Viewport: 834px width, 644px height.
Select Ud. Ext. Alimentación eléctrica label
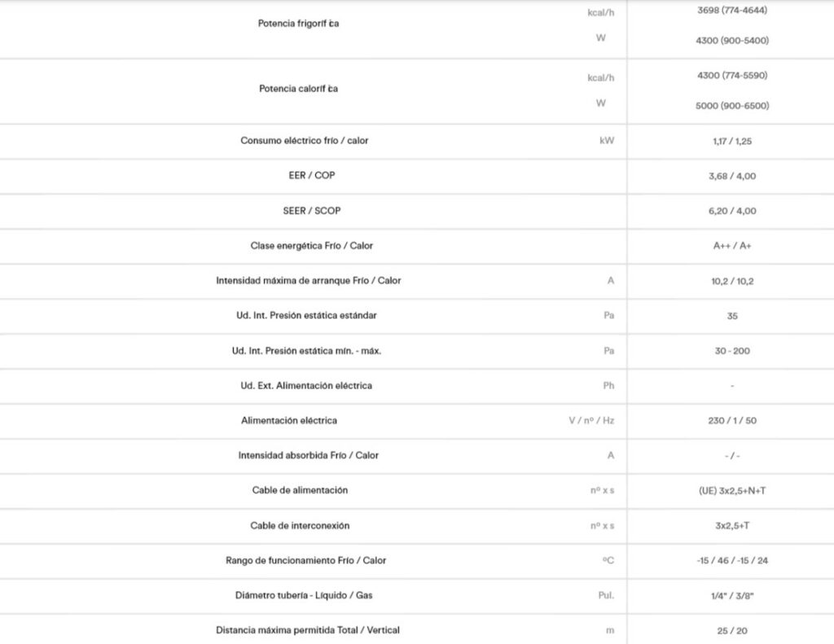[x=306, y=386]
